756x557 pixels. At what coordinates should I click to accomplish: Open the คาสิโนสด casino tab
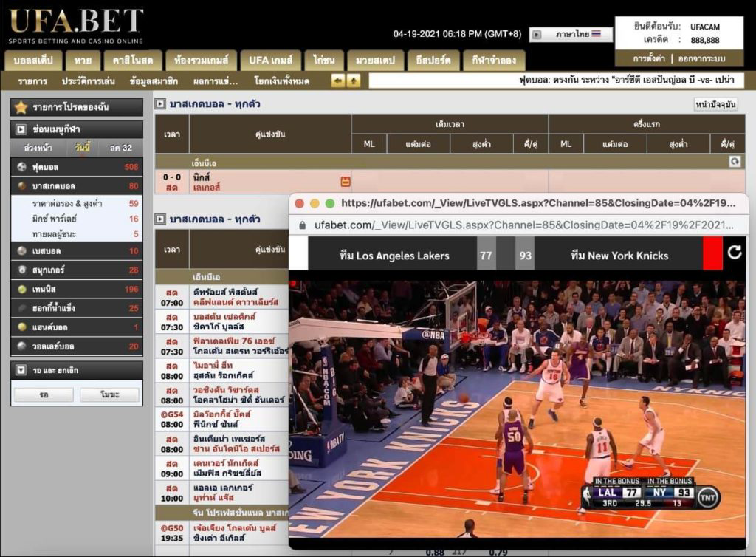coord(133,60)
